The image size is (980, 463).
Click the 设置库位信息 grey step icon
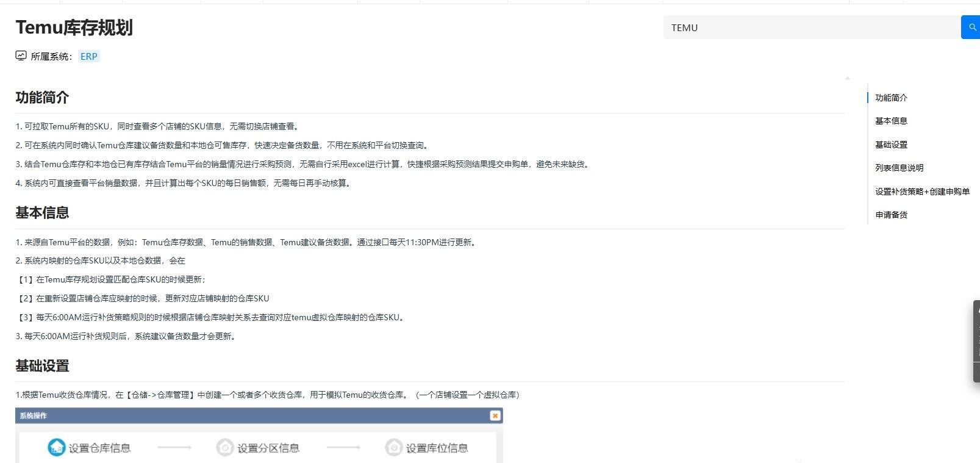point(394,448)
